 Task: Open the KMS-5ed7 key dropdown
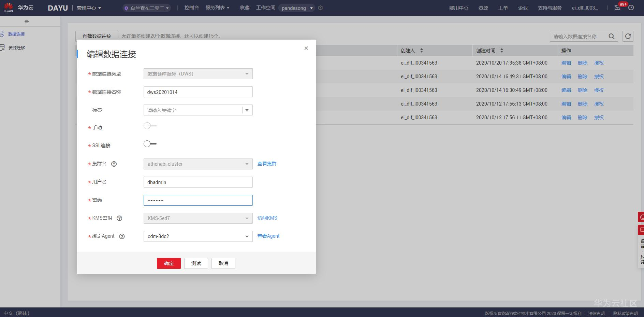[x=198, y=218]
